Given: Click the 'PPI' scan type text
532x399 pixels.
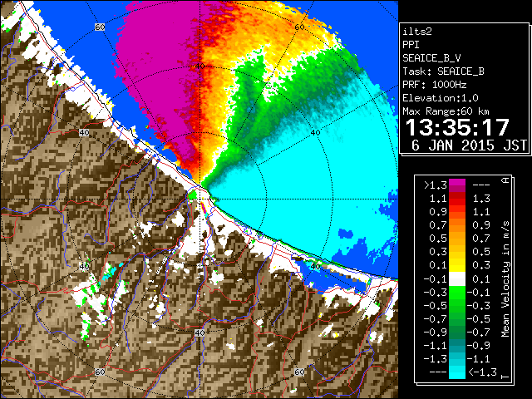Looking at the screenshot, I should click(x=411, y=45).
